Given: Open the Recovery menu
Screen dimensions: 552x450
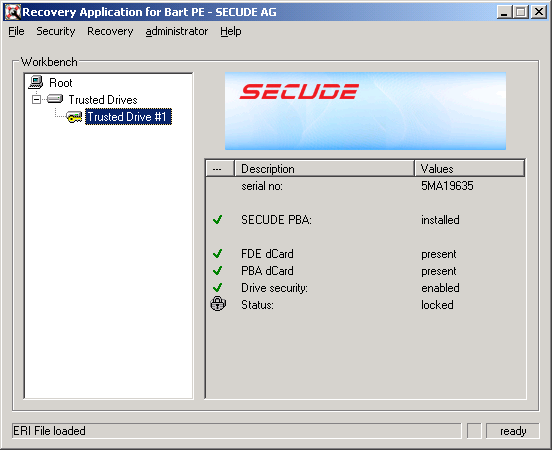Looking at the screenshot, I should 110,31.
